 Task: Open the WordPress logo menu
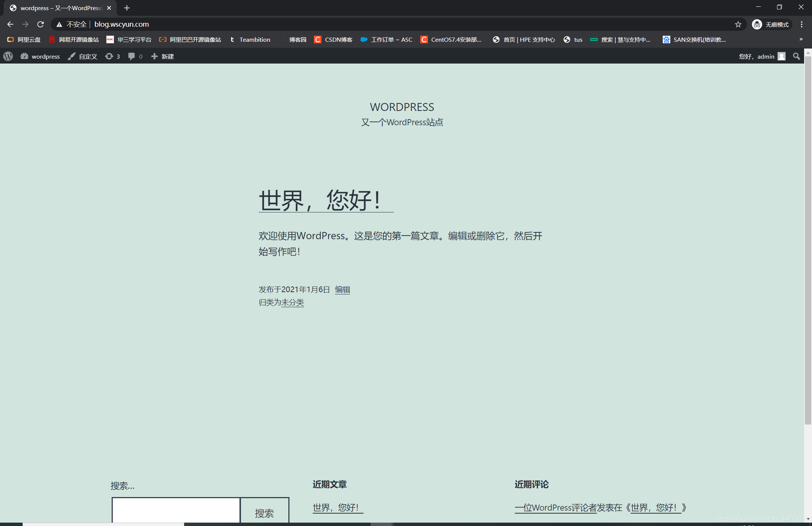(8, 56)
